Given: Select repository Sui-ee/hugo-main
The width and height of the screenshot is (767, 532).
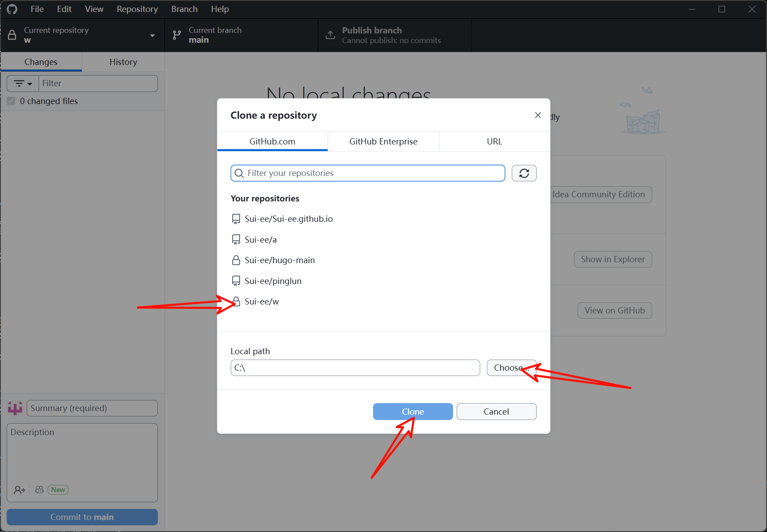Looking at the screenshot, I should coord(383,260).
